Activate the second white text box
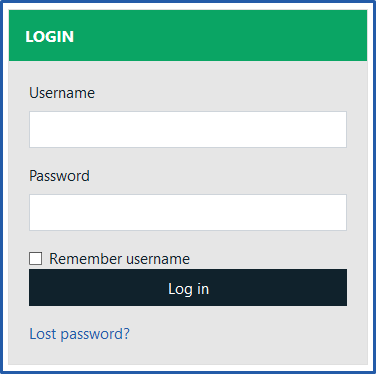Viewport: 376px width, 374px height. point(188,212)
